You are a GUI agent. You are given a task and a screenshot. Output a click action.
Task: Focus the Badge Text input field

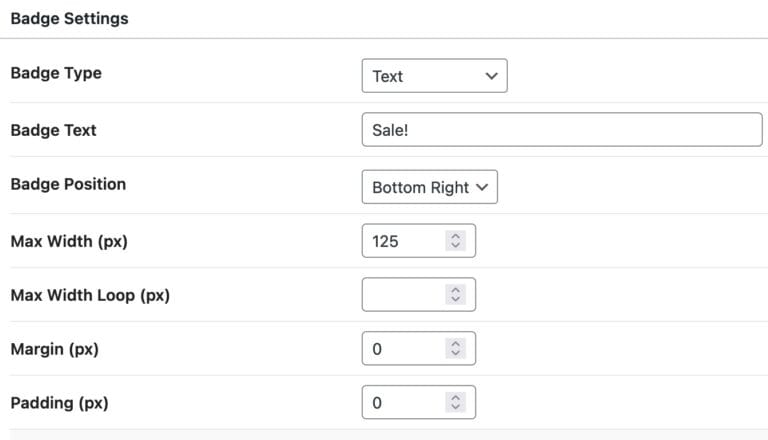pos(561,130)
